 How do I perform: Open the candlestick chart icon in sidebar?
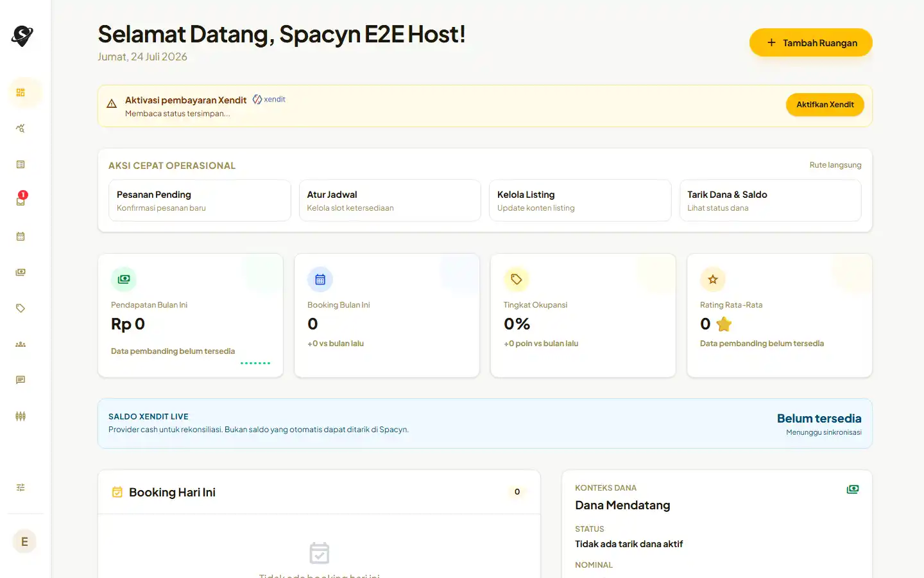click(21, 416)
